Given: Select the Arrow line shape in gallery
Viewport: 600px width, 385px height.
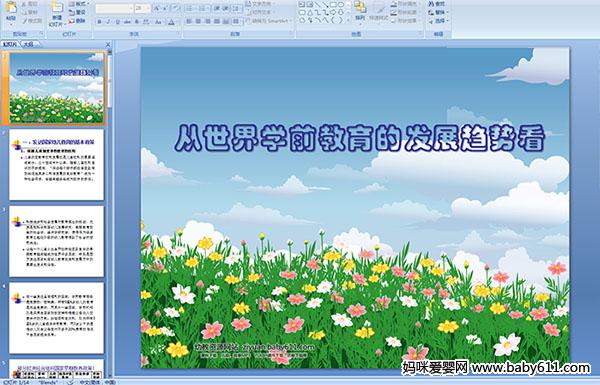Looking at the screenshot, I should (x=325, y=4).
